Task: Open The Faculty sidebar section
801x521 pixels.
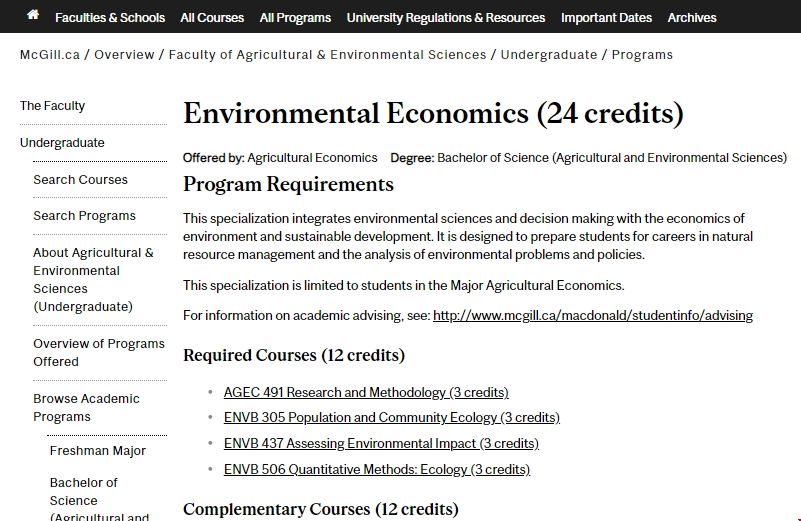Action: [x=53, y=106]
